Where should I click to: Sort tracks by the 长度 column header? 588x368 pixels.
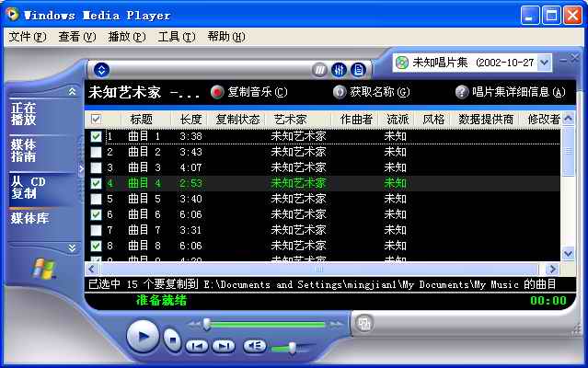pyautogui.click(x=190, y=120)
